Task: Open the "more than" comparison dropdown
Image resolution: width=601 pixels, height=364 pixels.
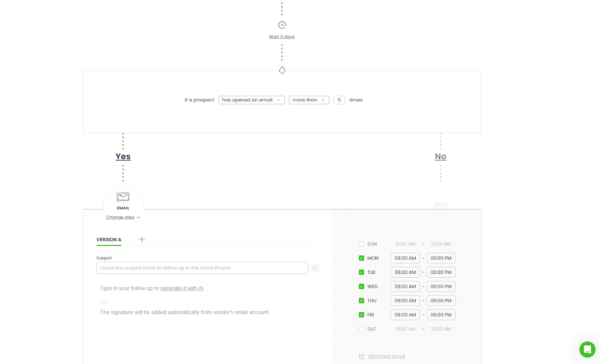Action: pos(309,100)
